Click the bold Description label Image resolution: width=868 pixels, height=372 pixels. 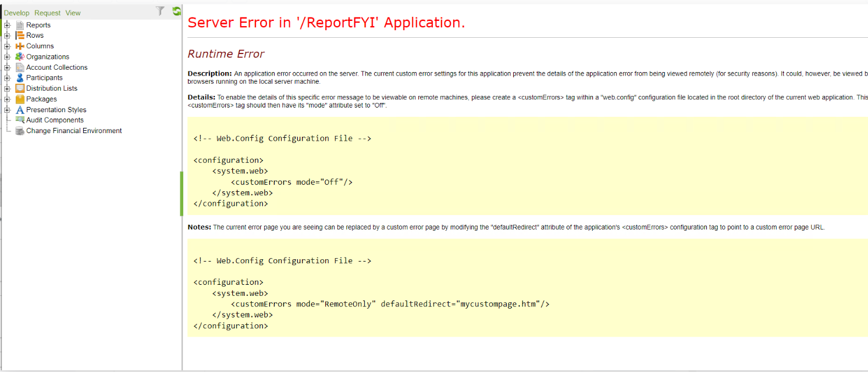click(210, 74)
